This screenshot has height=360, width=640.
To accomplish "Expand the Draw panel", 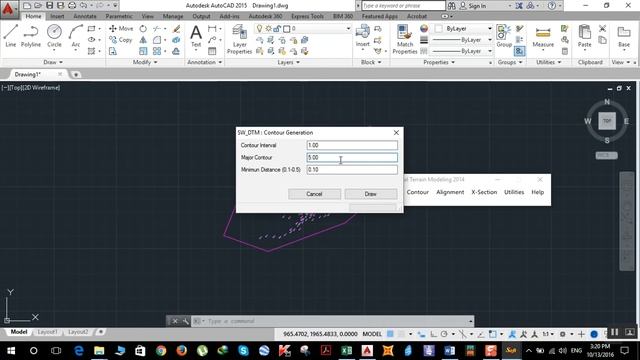I will tap(53, 62).
